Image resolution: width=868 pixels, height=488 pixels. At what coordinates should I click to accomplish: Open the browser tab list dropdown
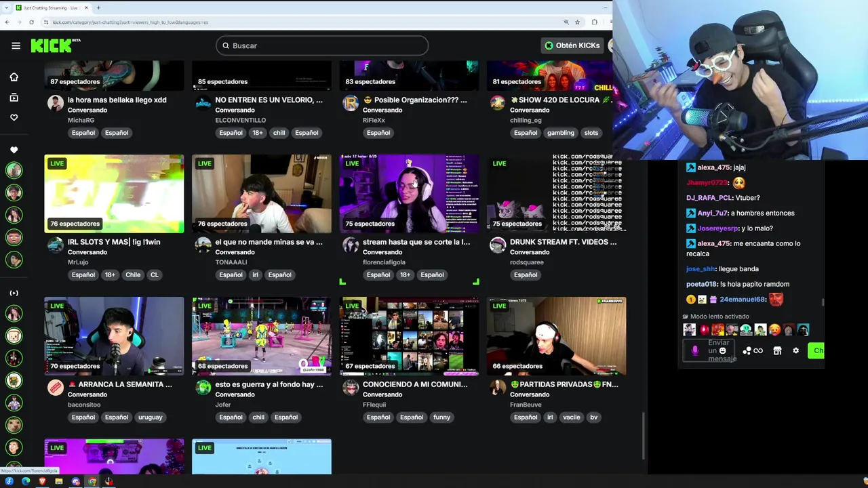pos(7,7)
